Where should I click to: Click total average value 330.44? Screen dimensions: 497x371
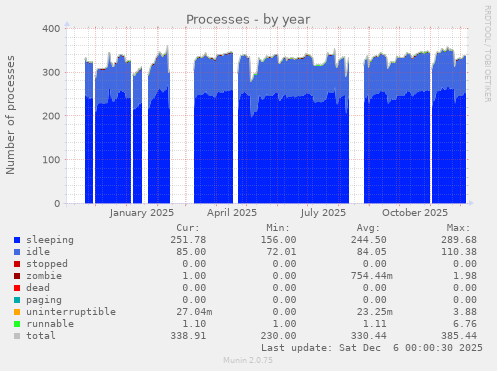click(x=369, y=336)
